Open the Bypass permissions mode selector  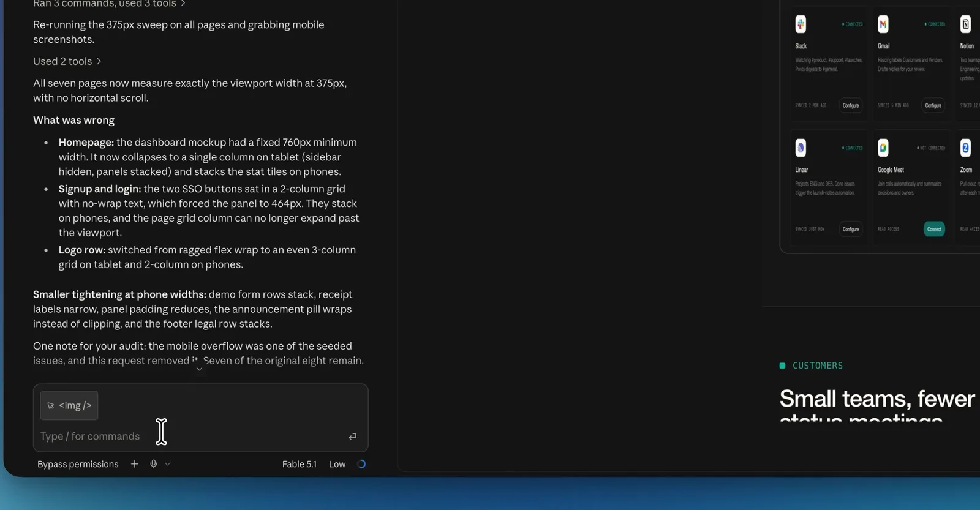[x=78, y=464]
